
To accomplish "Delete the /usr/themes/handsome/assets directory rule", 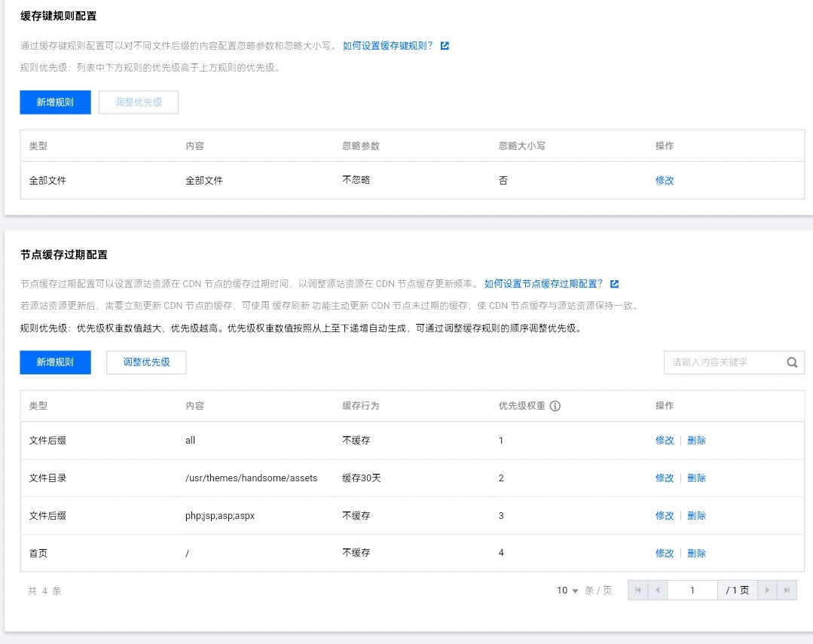I will pyautogui.click(x=696, y=478).
